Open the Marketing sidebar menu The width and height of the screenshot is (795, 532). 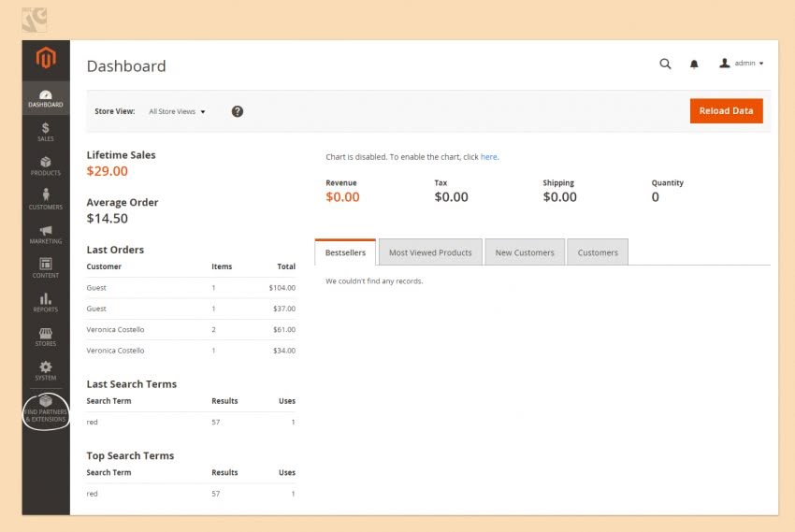[x=46, y=234]
